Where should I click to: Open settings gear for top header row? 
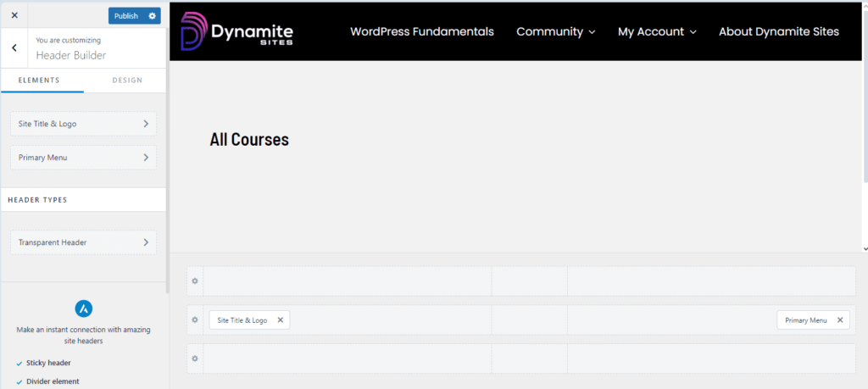[195, 281]
